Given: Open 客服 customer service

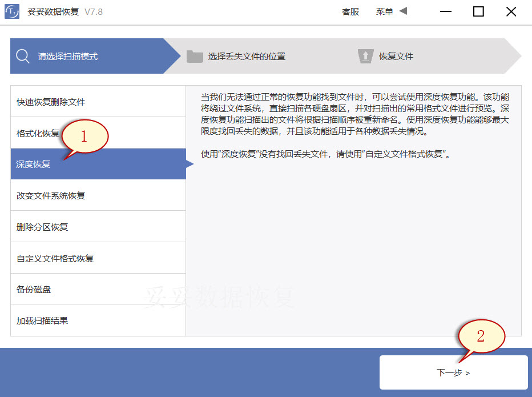Looking at the screenshot, I should click(350, 12).
